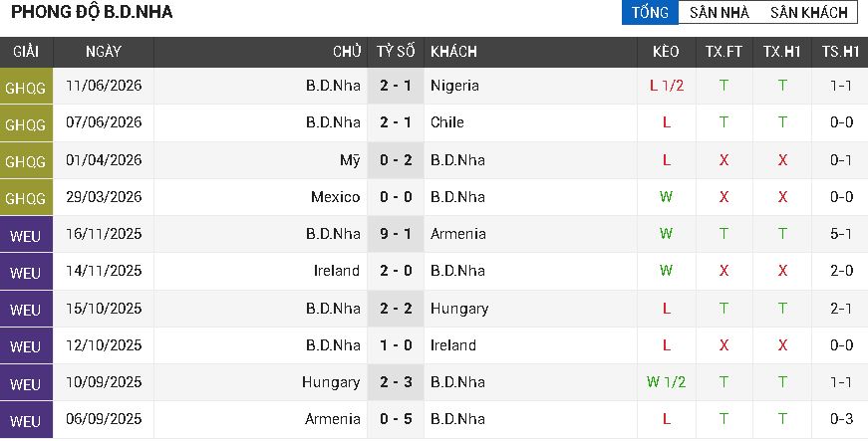This screenshot has width=868, height=441.
Task: Open the 0 - 5 score at Armenia
Action: 396,419
